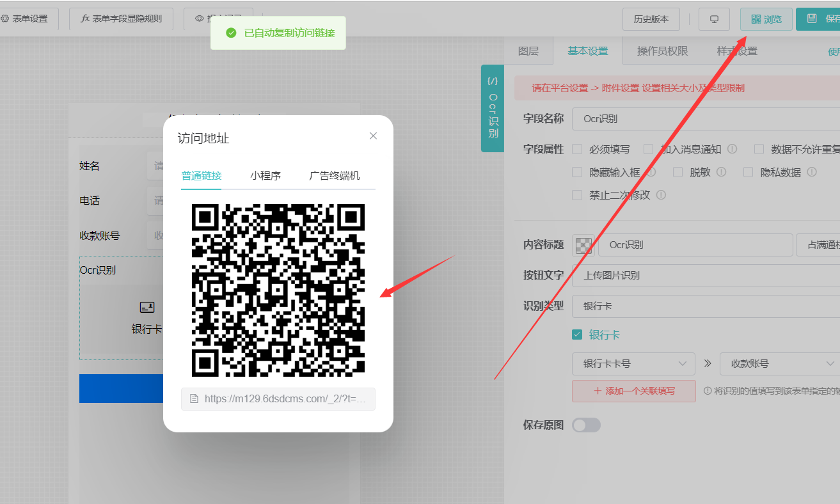
Task: Click the teal Ocr识别 side tab
Action: [x=493, y=108]
